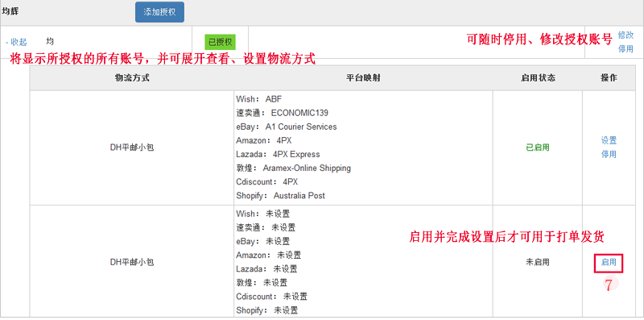The image size is (644, 320).
Task: Collapse the account with 收起 link
Action: pyautogui.click(x=16, y=42)
